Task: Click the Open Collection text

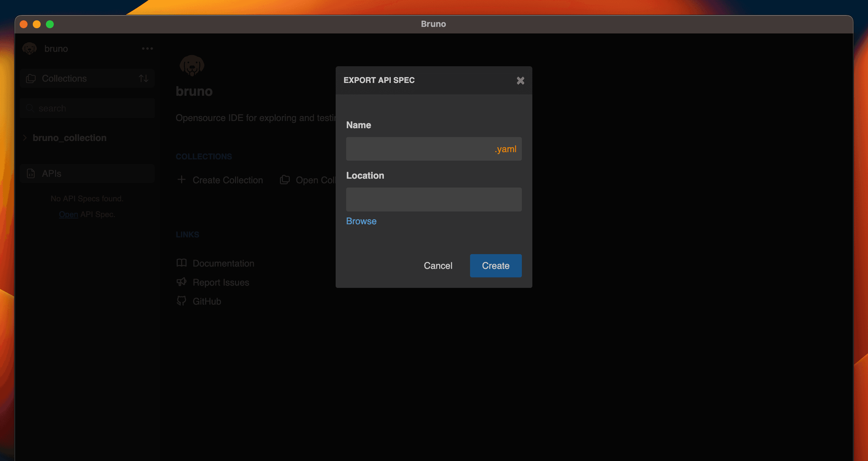Action: (316, 180)
